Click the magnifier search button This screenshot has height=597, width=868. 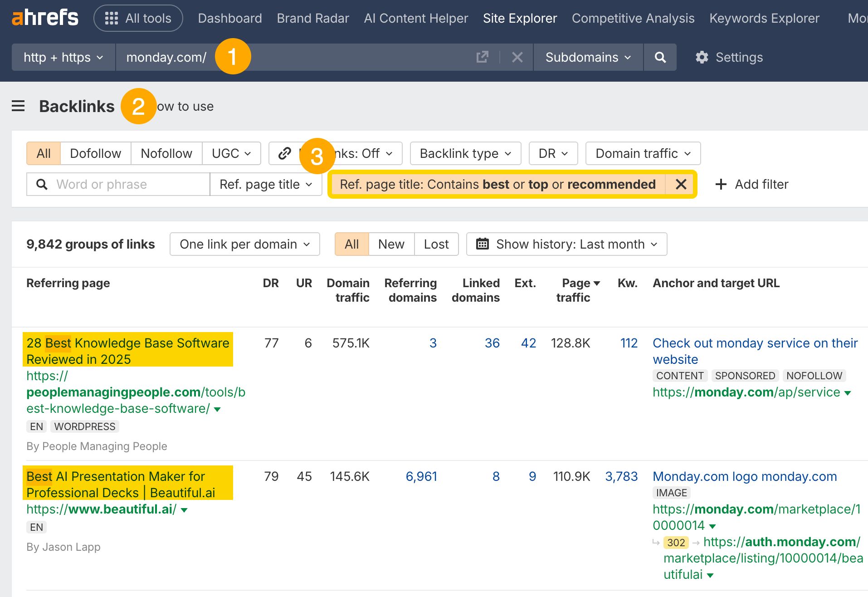click(x=660, y=57)
